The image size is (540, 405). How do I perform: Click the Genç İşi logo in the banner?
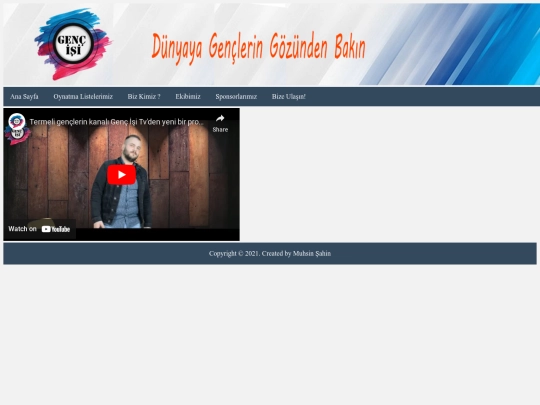tap(73, 44)
